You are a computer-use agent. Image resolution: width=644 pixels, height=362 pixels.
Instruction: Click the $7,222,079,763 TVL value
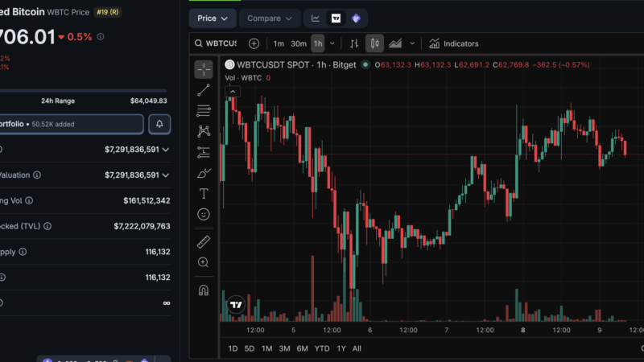tap(142, 226)
